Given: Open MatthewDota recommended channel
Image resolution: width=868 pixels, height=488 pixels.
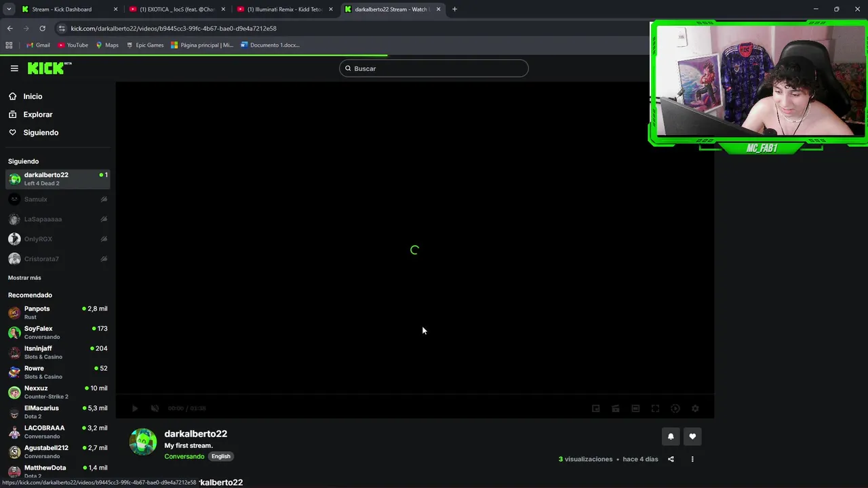Looking at the screenshot, I should coord(58,472).
